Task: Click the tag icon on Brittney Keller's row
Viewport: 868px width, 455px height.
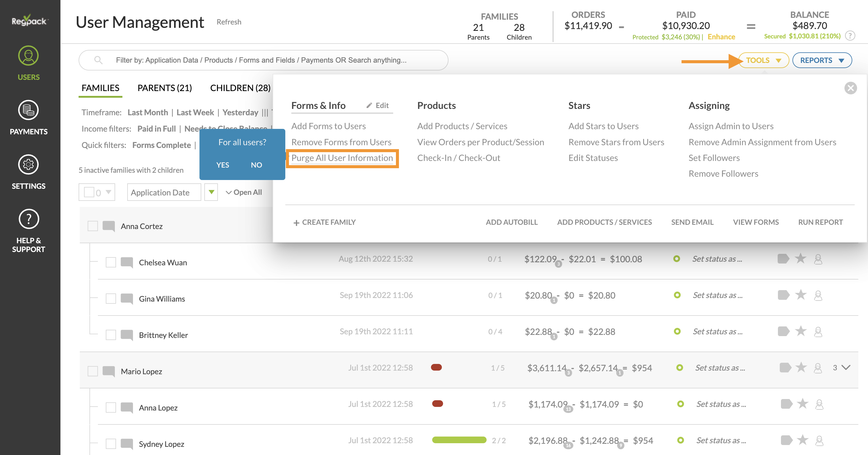Action: 783,331
